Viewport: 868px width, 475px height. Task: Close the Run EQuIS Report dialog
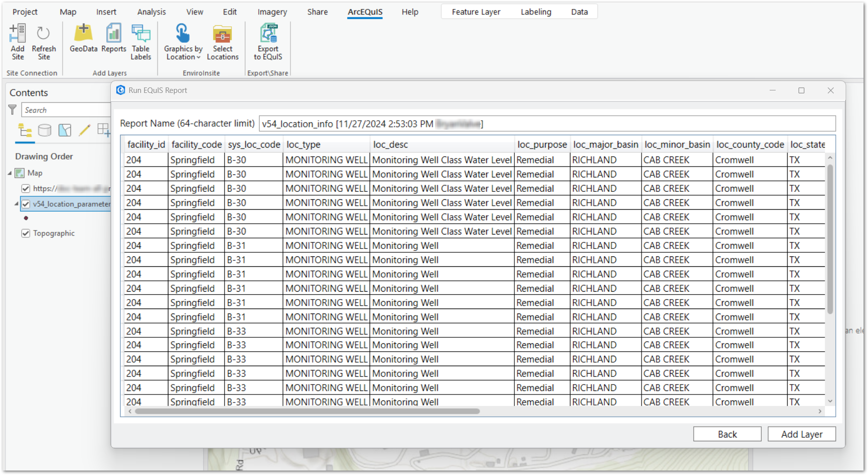pyautogui.click(x=831, y=90)
